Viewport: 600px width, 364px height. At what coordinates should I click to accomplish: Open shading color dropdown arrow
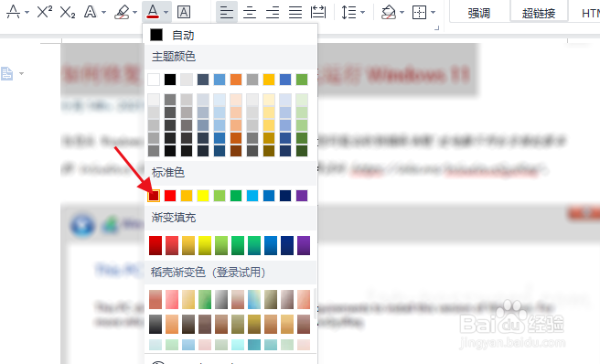click(402, 13)
